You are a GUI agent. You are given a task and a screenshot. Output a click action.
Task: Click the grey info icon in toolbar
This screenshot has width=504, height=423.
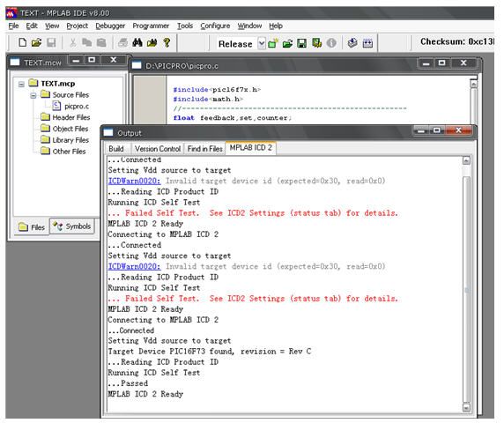click(x=331, y=43)
